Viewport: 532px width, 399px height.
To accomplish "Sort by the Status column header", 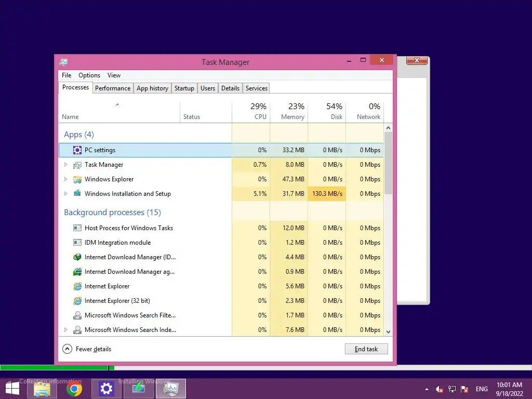I will [206, 112].
